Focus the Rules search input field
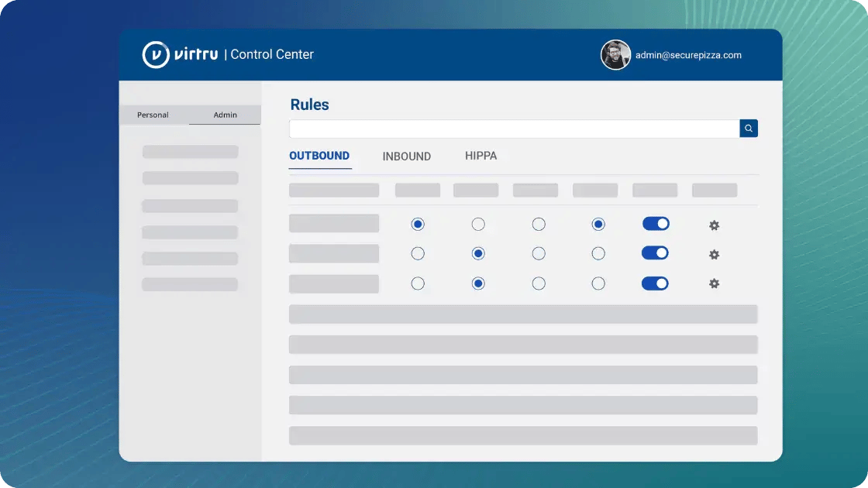 514,129
